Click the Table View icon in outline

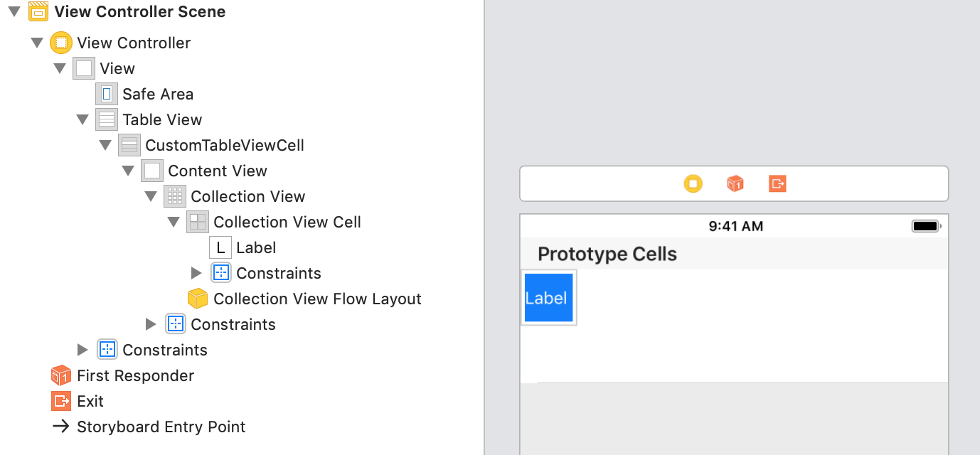(x=107, y=119)
